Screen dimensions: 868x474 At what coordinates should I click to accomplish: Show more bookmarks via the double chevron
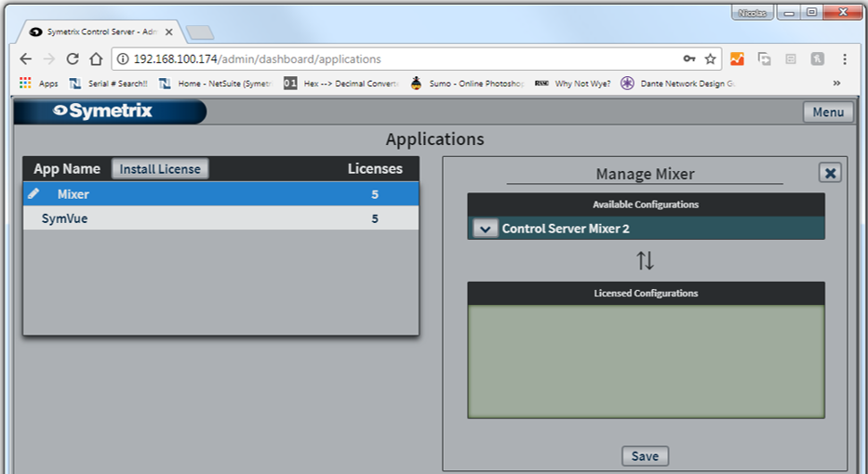coord(836,83)
